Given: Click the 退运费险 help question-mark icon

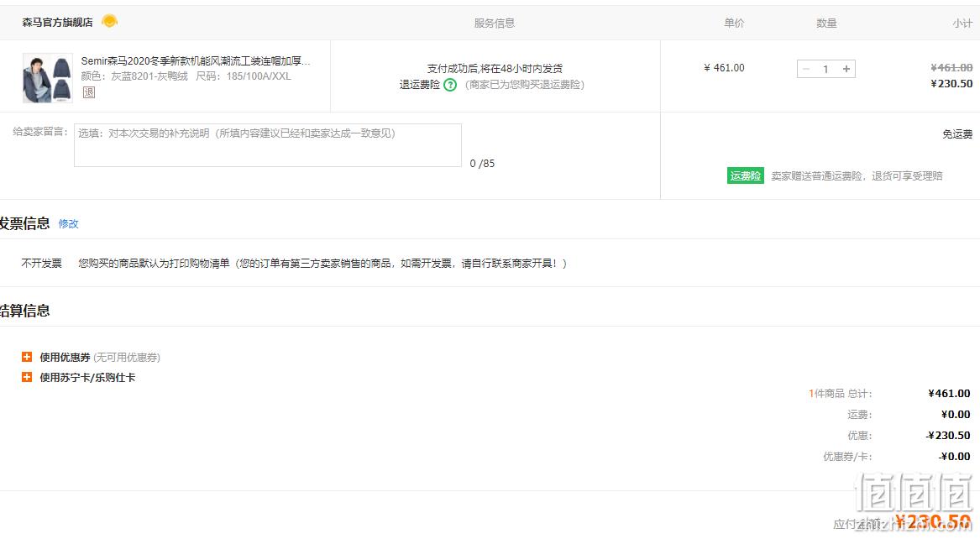Looking at the screenshot, I should pyautogui.click(x=450, y=85).
